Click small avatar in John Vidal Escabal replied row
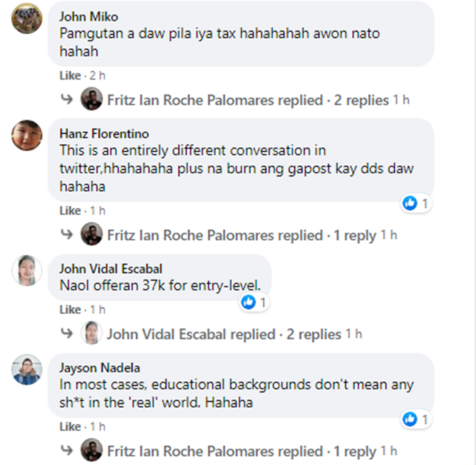The image size is (476, 465). point(91,334)
